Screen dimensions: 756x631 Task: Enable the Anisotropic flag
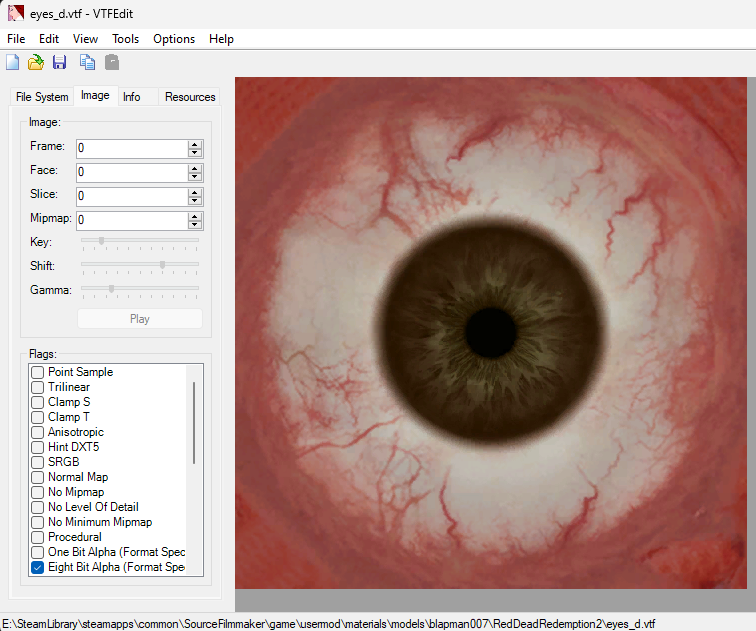(38, 432)
